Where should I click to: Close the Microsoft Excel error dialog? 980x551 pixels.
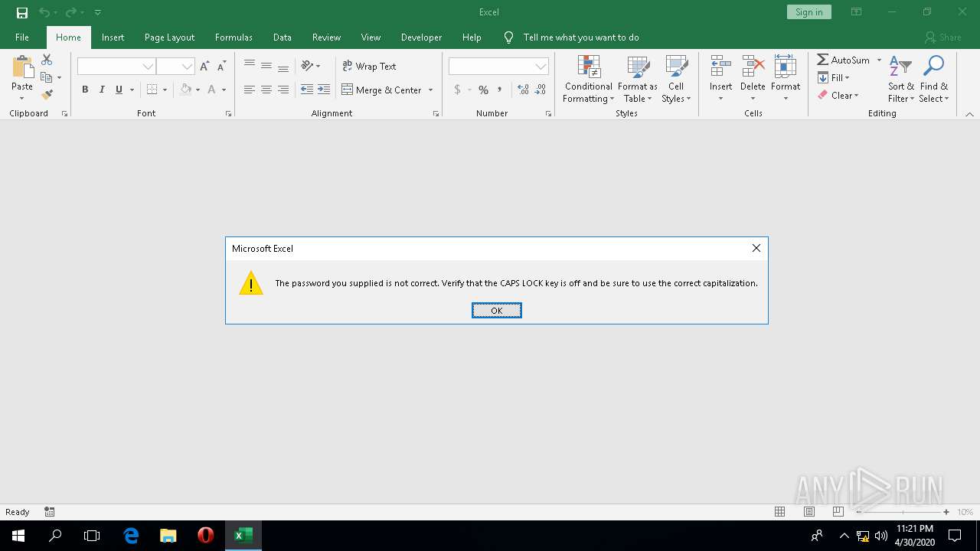coord(756,248)
